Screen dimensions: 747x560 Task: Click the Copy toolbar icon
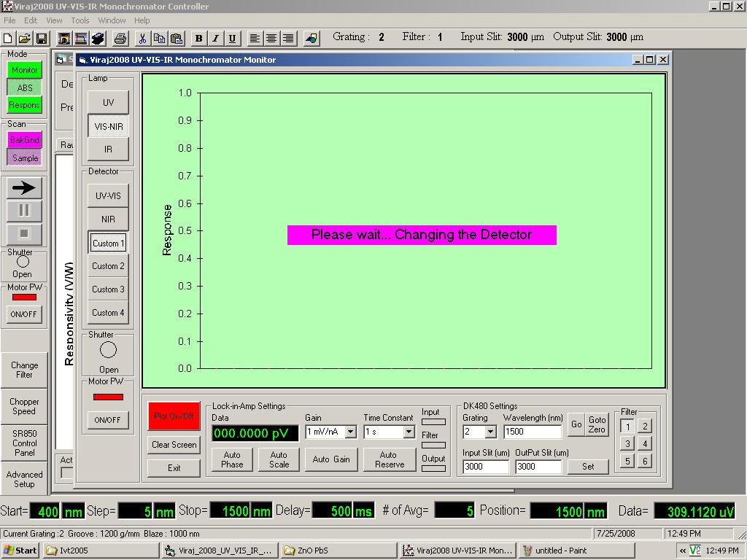tap(159, 38)
